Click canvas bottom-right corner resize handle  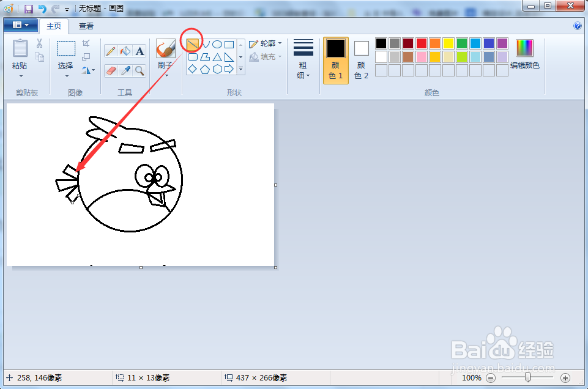(275, 267)
